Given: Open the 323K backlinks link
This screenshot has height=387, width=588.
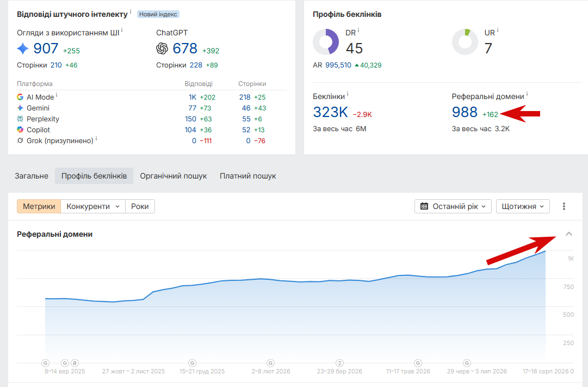Looking at the screenshot, I should [330, 112].
